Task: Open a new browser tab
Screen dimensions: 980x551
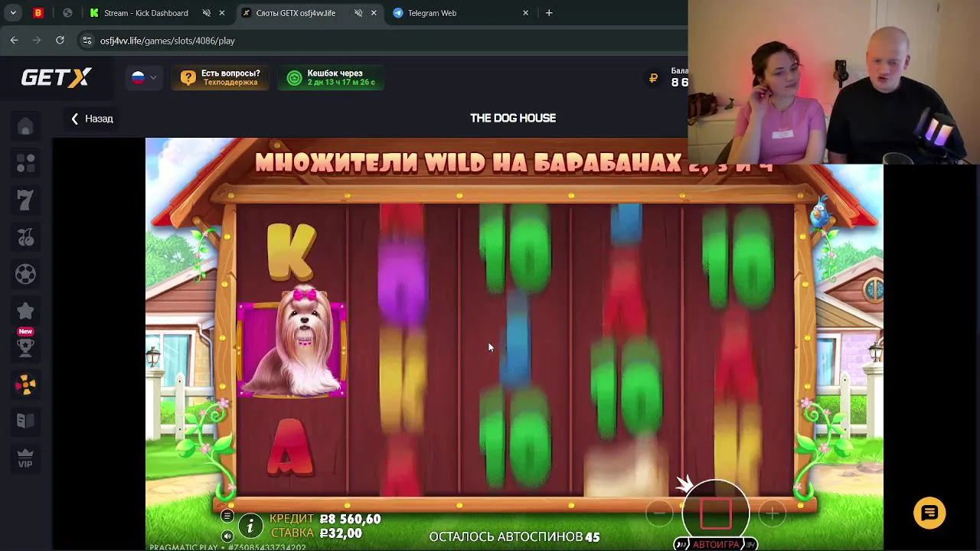Action: (x=549, y=13)
